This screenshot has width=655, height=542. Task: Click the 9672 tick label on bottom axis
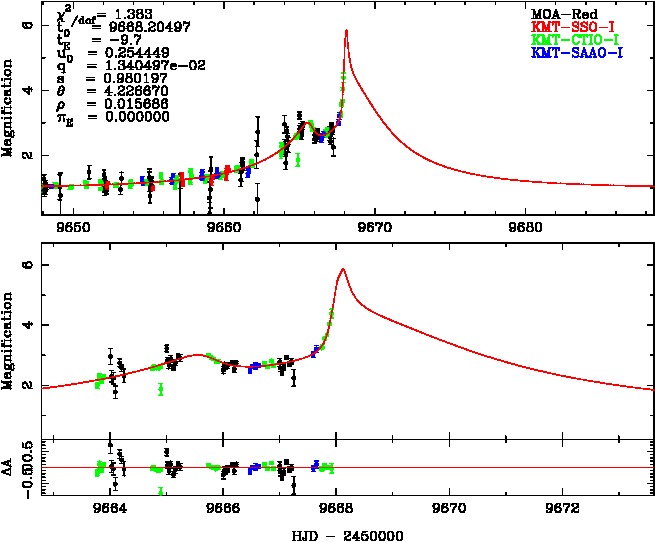tap(564, 508)
